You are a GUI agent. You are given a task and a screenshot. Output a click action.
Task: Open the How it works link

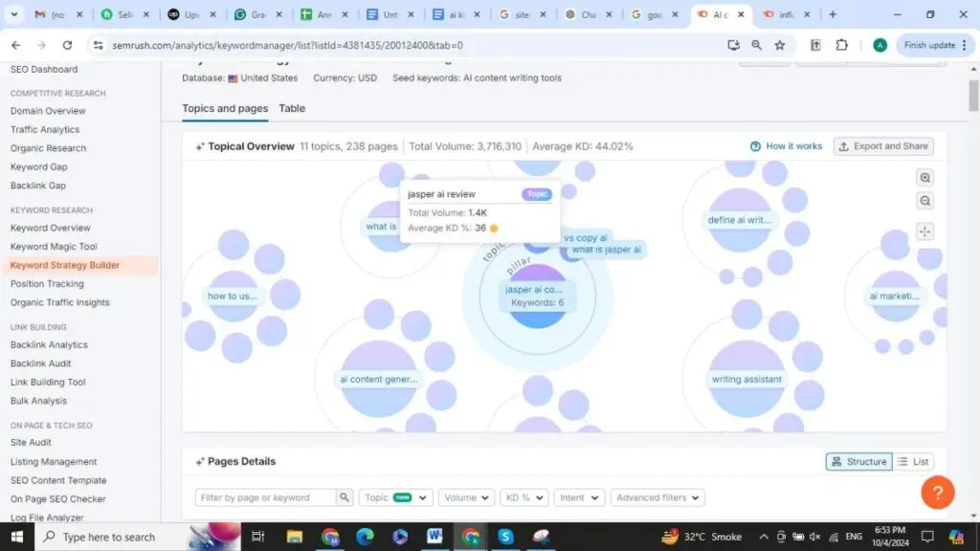click(x=786, y=146)
